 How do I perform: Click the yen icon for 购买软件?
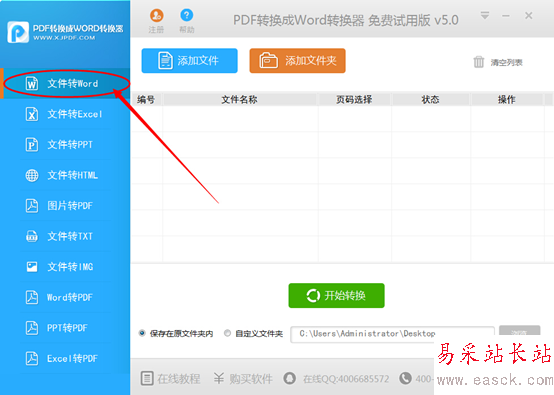pyautogui.click(x=219, y=378)
